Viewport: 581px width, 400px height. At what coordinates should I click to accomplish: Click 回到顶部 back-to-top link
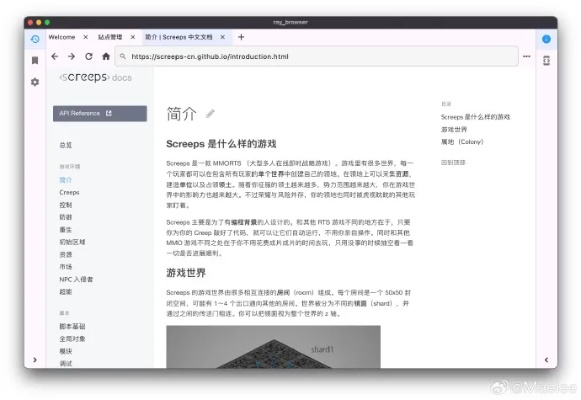[453, 163]
